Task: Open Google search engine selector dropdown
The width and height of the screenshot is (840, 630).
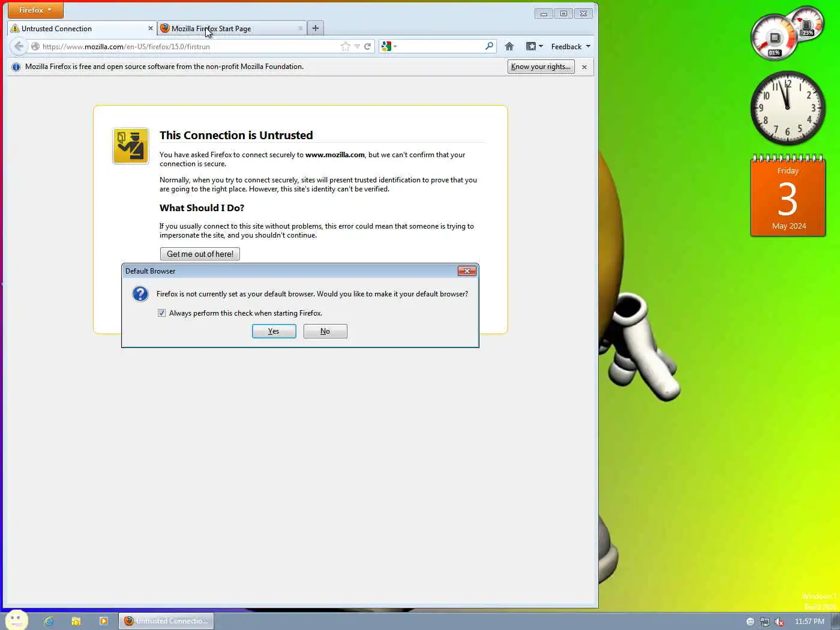Action: coord(389,46)
